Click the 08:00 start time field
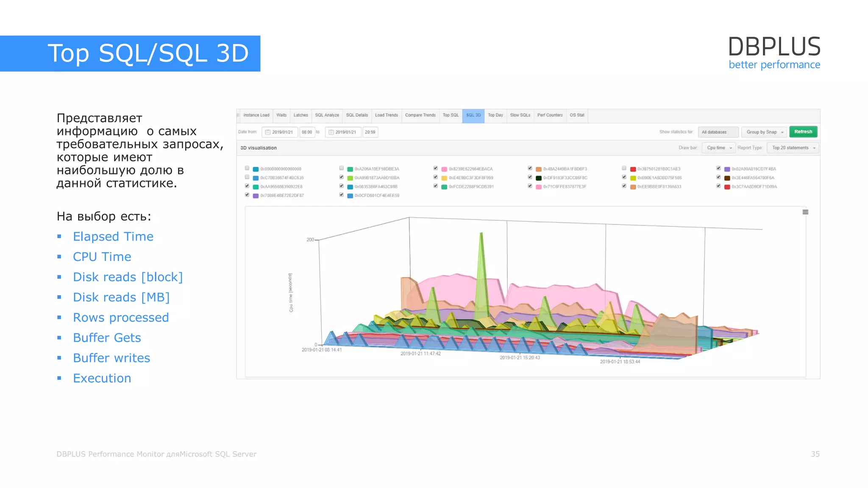868x488 pixels. 307,132
